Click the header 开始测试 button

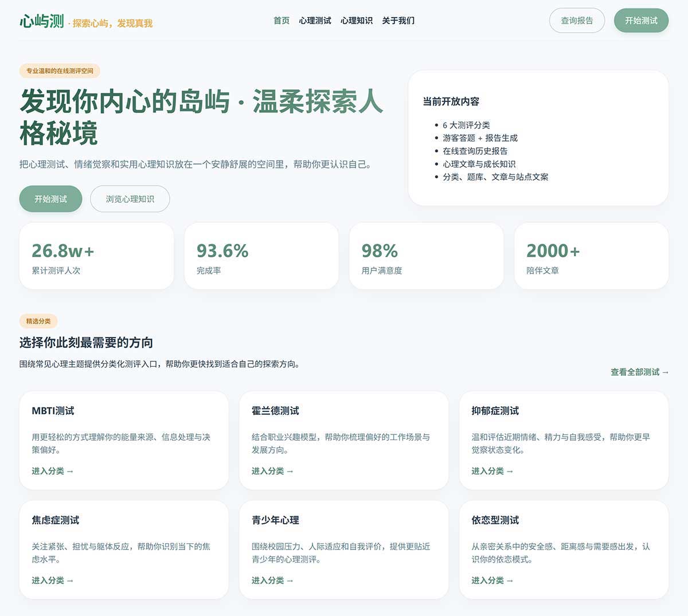[x=641, y=21]
